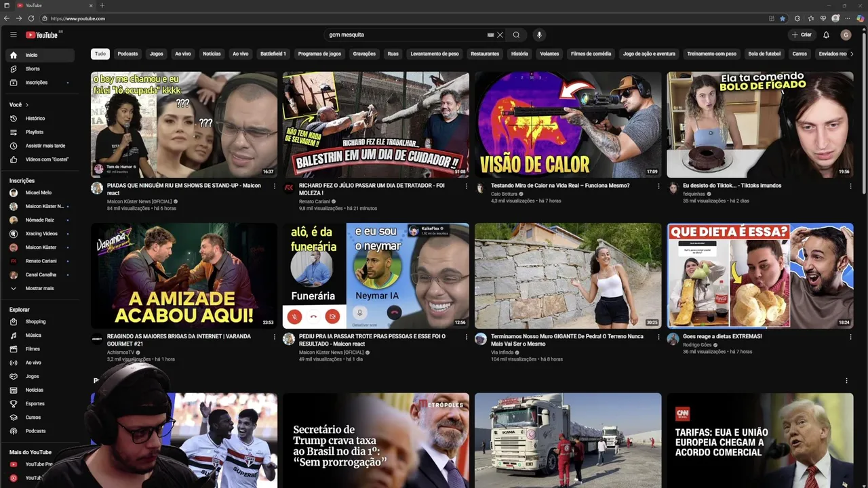
Task: Select the Battlefield 1 filter chip
Action: tap(273, 54)
